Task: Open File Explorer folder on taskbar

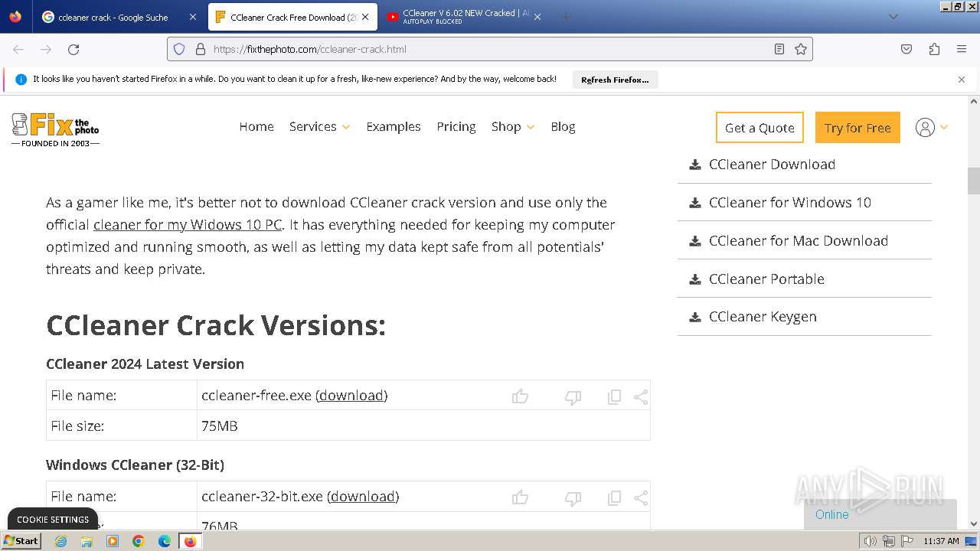Action: coord(87,541)
